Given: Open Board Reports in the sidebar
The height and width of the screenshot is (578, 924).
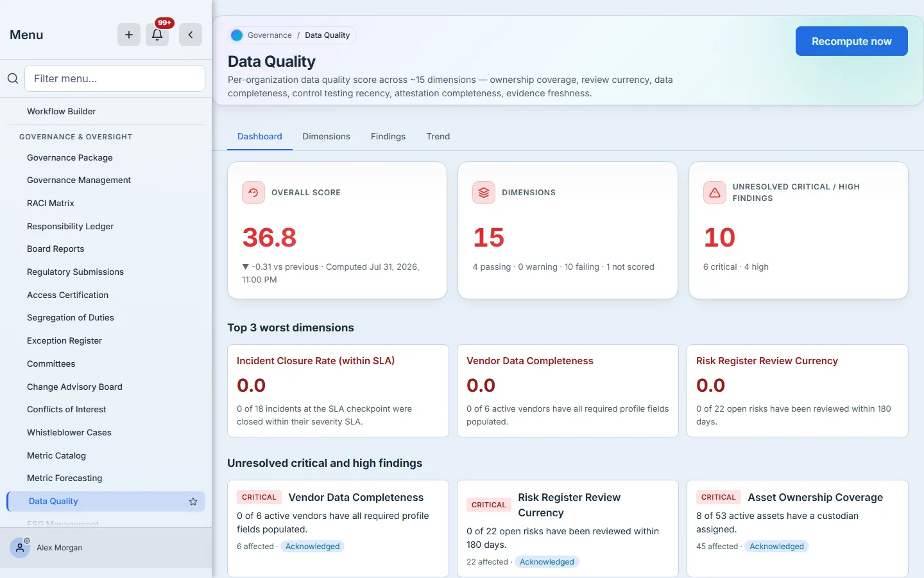Looking at the screenshot, I should 106,249.
